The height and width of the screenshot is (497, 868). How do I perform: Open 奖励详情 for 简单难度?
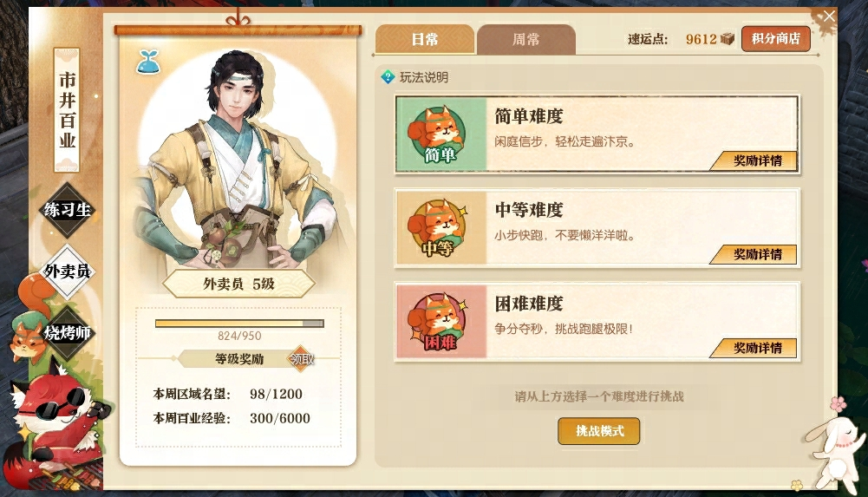coord(754,160)
